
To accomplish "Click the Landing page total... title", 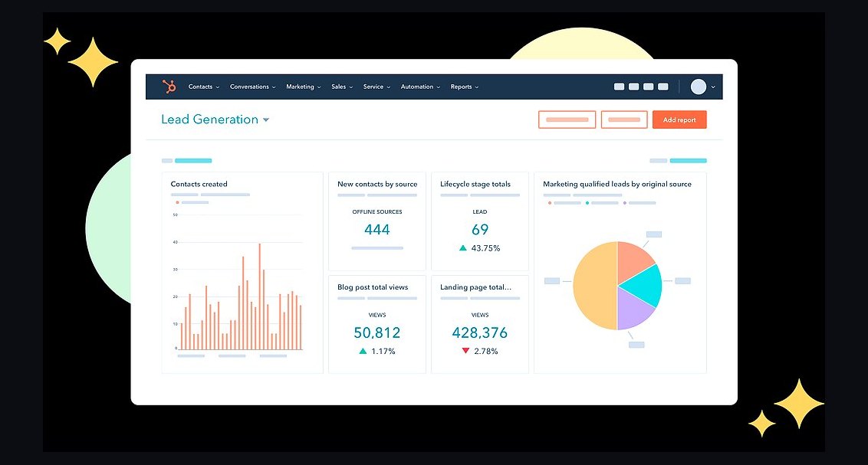I will pyautogui.click(x=475, y=287).
